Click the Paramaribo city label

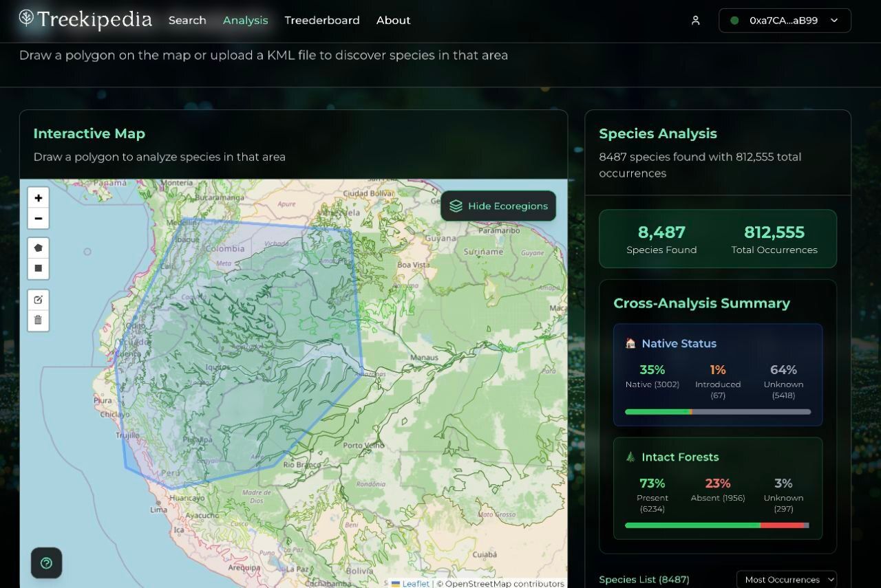[499, 231]
